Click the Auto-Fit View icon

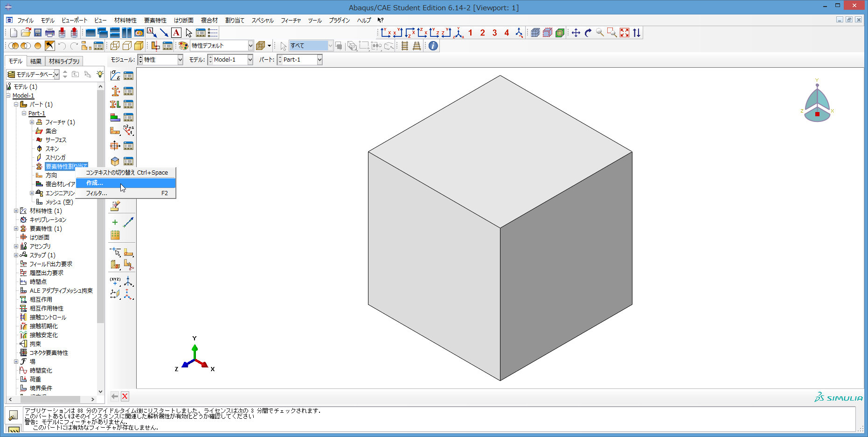(625, 33)
